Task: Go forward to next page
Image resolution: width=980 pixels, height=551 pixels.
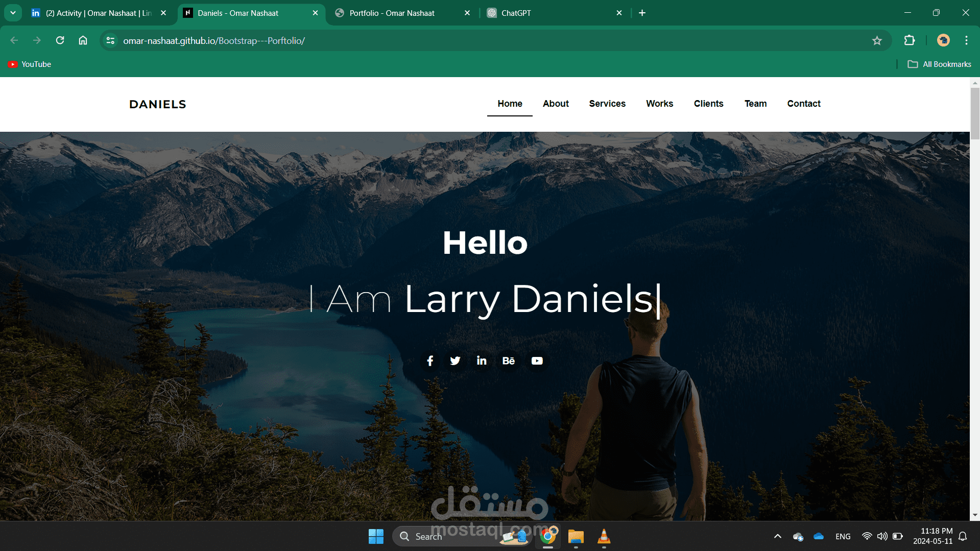Action: [37, 40]
